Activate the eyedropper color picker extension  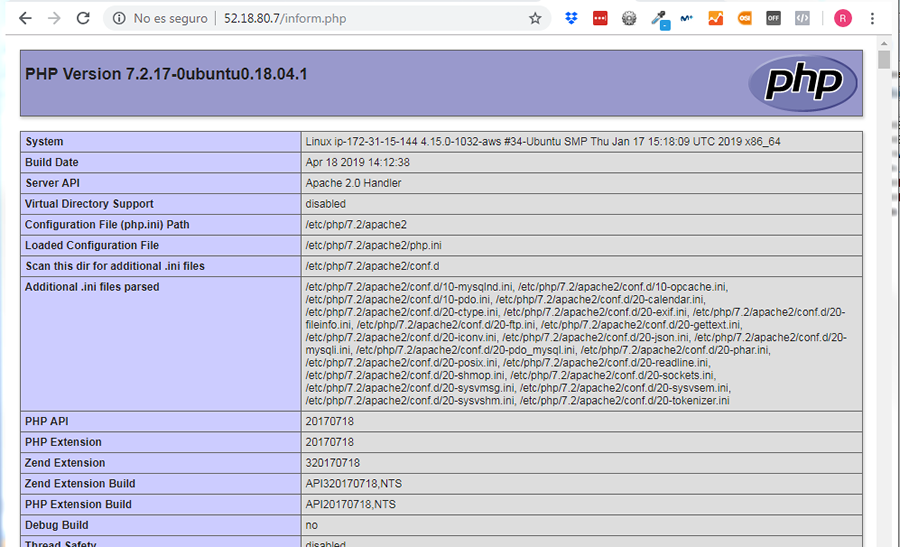point(660,20)
